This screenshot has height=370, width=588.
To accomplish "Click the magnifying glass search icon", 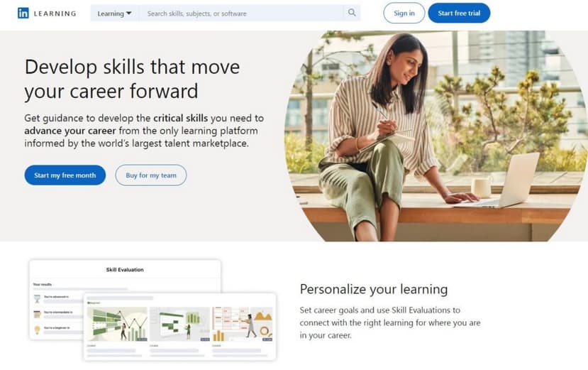I will [x=352, y=13].
